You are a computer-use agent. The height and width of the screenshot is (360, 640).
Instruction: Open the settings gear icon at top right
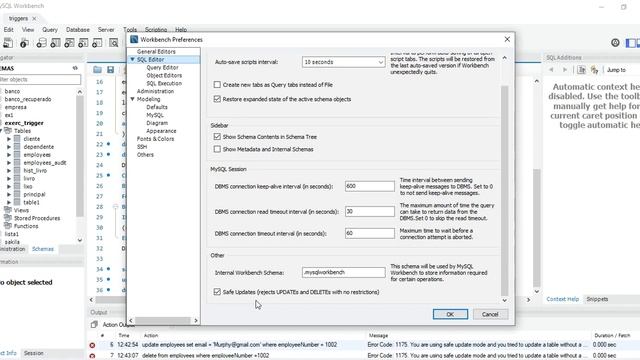[615, 42]
